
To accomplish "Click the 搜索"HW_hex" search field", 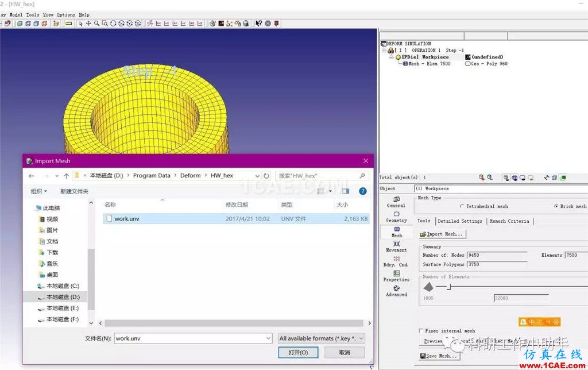I will pos(322,176).
